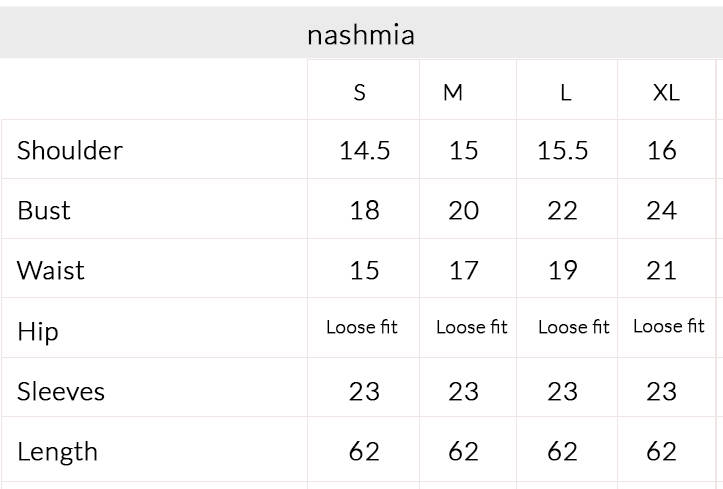This screenshot has height=489, width=723.
Task: Click the nashmia table title
Action: (361, 35)
